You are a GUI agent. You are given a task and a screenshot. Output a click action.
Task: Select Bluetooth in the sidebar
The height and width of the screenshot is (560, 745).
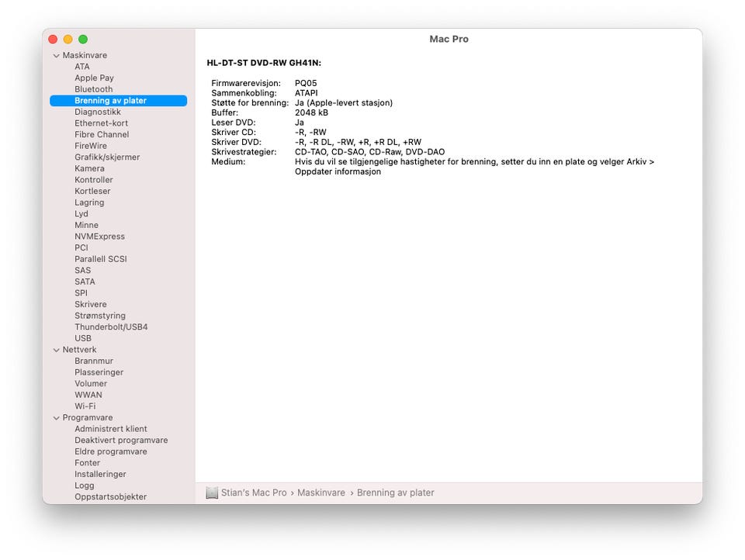[94, 89]
